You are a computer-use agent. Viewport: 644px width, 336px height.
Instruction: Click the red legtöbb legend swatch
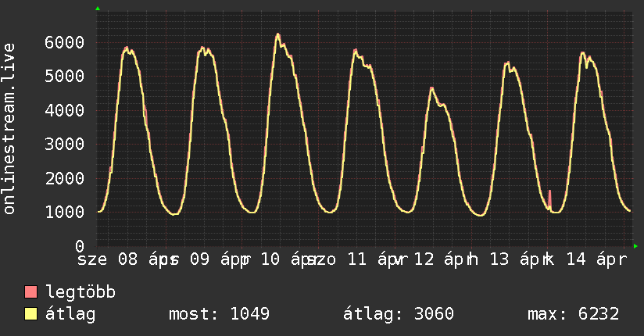click(31, 292)
